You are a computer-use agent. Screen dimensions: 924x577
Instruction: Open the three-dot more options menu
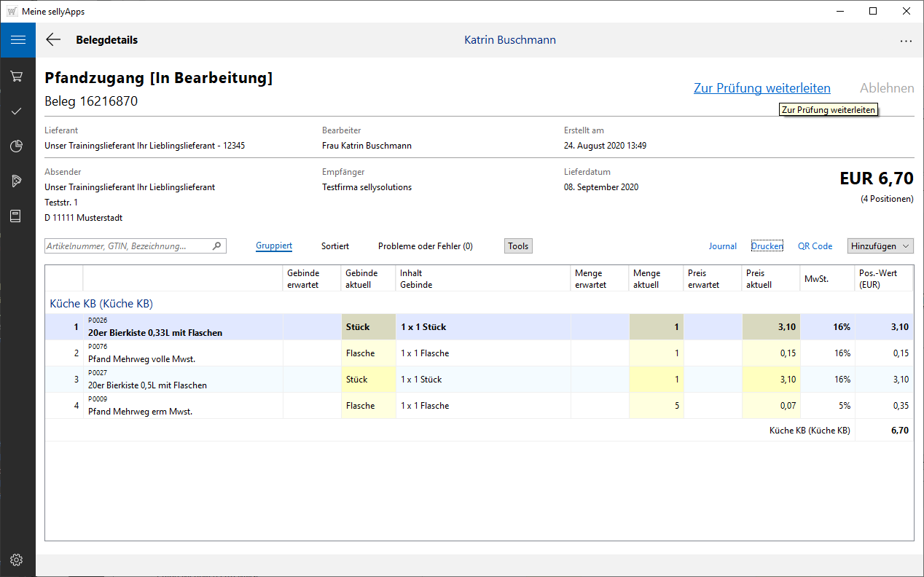pyautogui.click(x=906, y=41)
